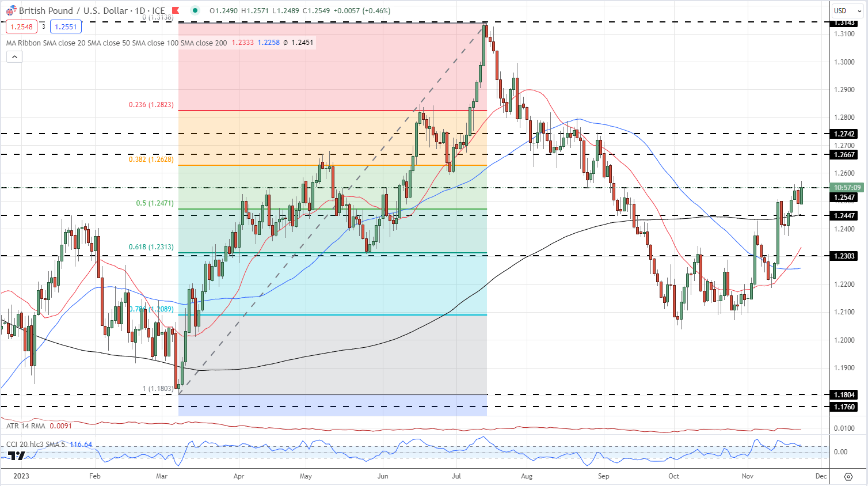This screenshot has height=486, width=868.
Task: Collapse the indicator legend with chevron button
Action: tap(14, 56)
